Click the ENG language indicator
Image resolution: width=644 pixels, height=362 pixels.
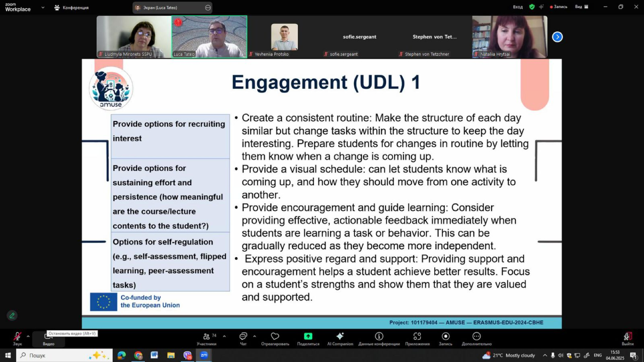click(x=598, y=355)
